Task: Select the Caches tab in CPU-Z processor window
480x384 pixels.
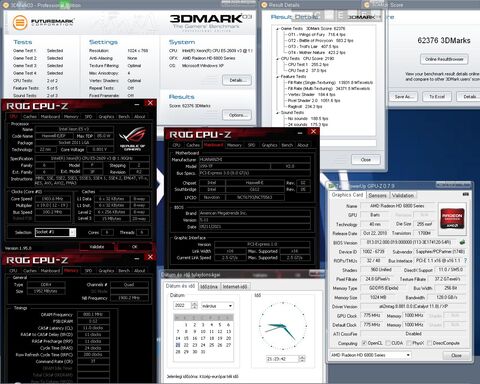Action: click(30, 117)
